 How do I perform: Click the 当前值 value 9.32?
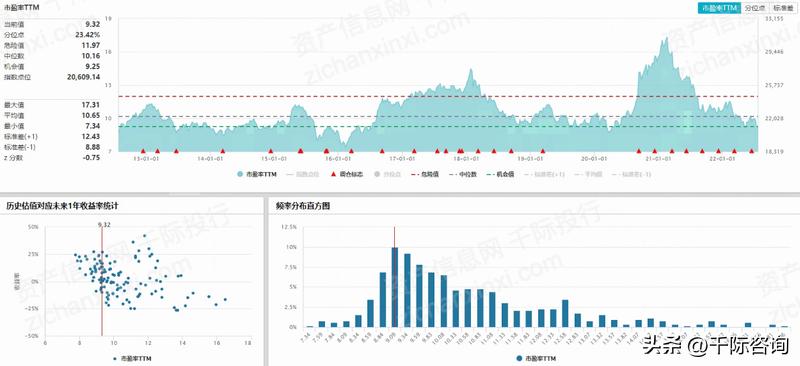pyautogui.click(x=92, y=24)
